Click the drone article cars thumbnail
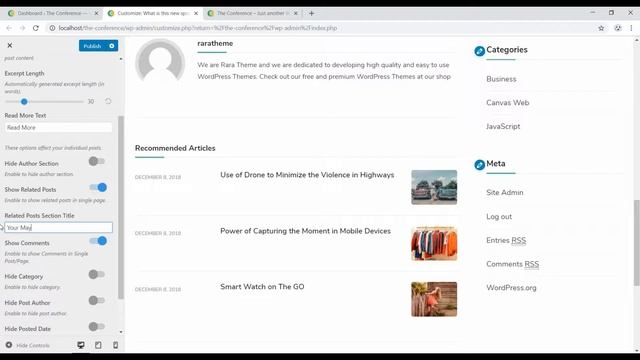This screenshot has height=360, width=640. (x=434, y=187)
